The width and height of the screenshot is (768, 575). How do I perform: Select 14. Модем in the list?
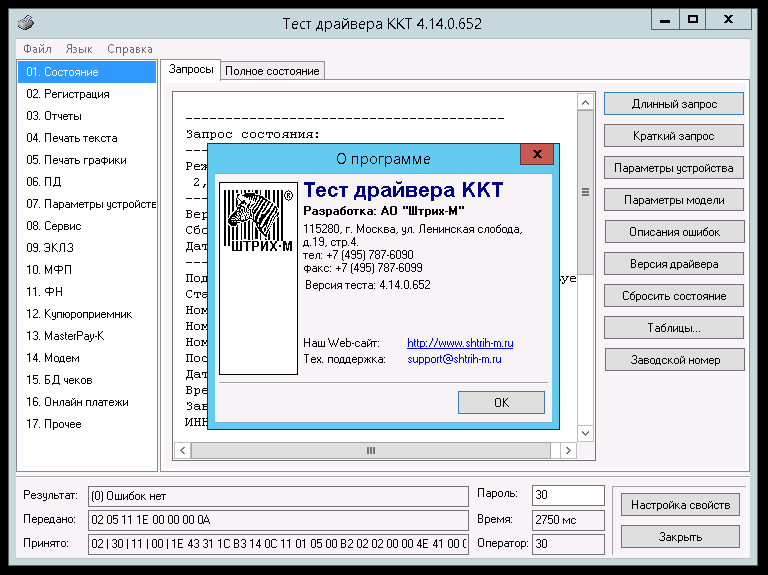point(87,358)
